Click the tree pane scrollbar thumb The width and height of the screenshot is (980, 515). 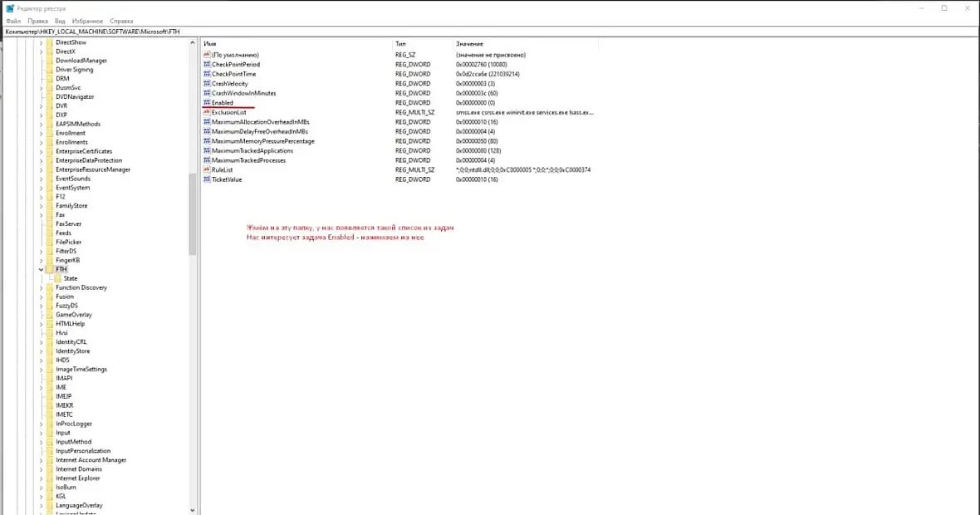193,214
